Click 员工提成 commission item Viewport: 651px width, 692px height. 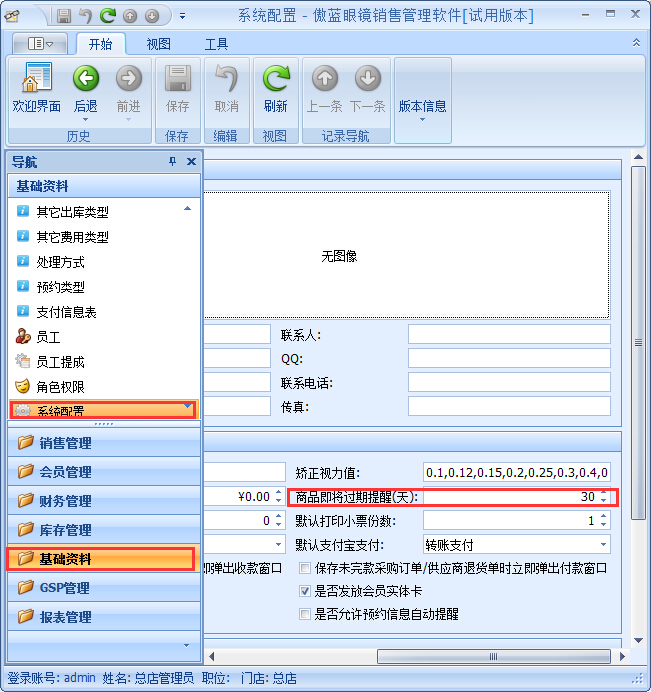point(60,362)
